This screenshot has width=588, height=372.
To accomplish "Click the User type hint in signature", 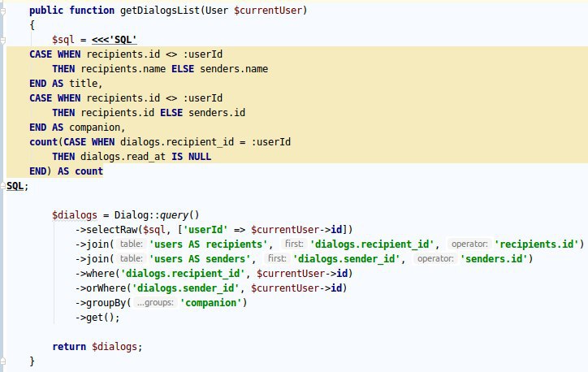I will tap(216, 11).
